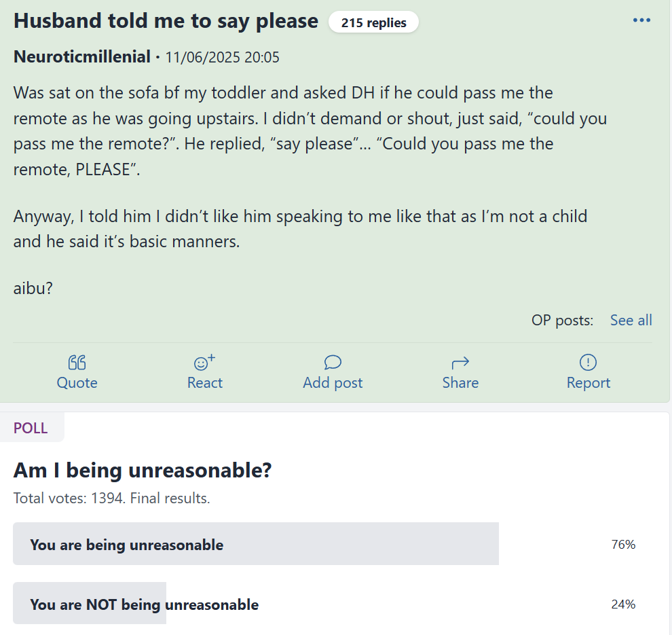The image size is (672, 635).
Task: Open the See all OP posts link
Action: click(x=631, y=321)
